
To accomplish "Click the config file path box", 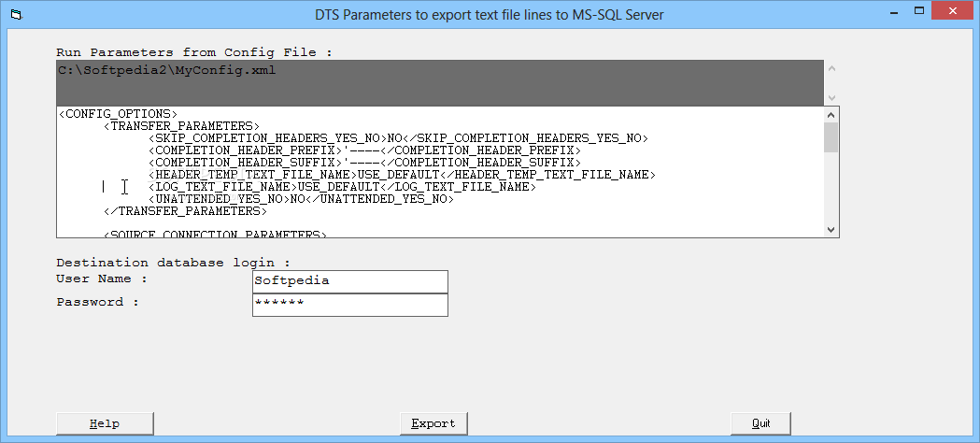I will (440, 83).
